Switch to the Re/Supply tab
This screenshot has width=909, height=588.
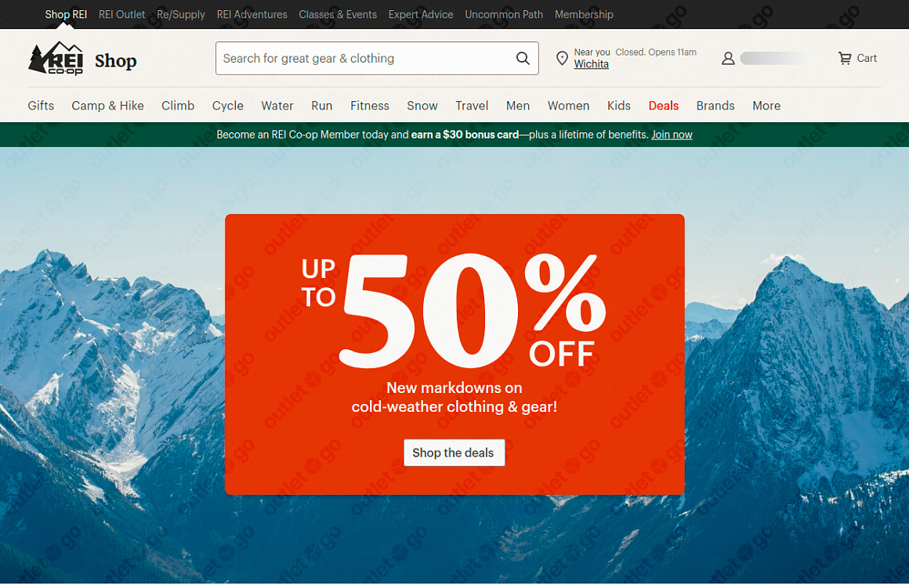(181, 14)
